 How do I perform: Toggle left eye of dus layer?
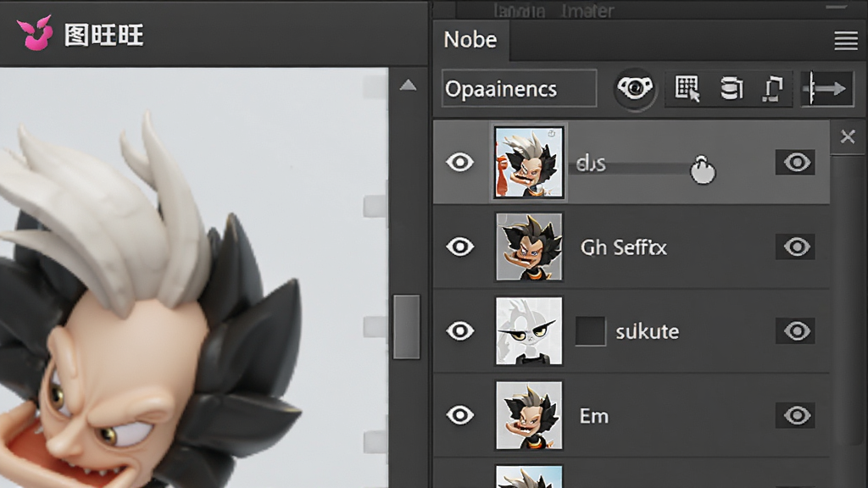tap(460, 162)
